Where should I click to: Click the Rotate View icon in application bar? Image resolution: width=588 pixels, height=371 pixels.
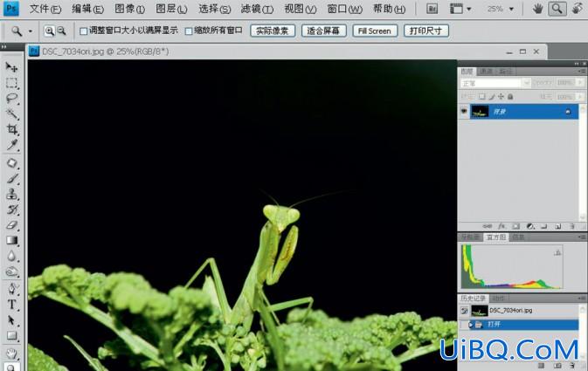pos(578,9)
